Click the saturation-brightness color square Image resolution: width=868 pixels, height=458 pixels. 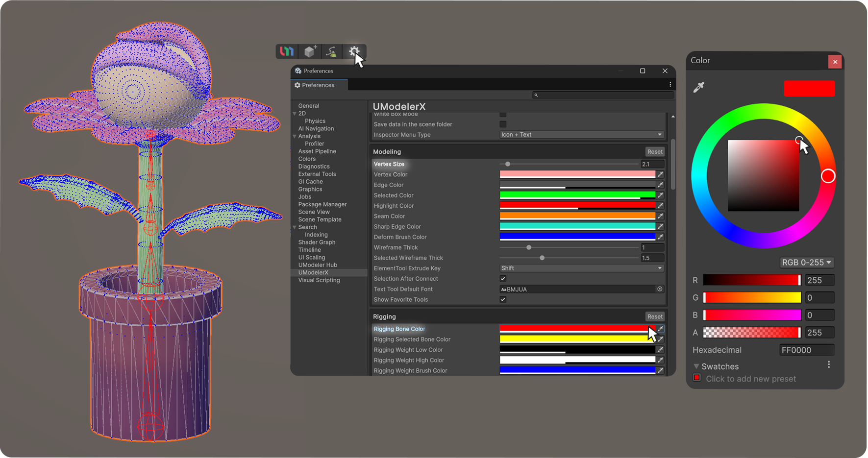[763, 176]
